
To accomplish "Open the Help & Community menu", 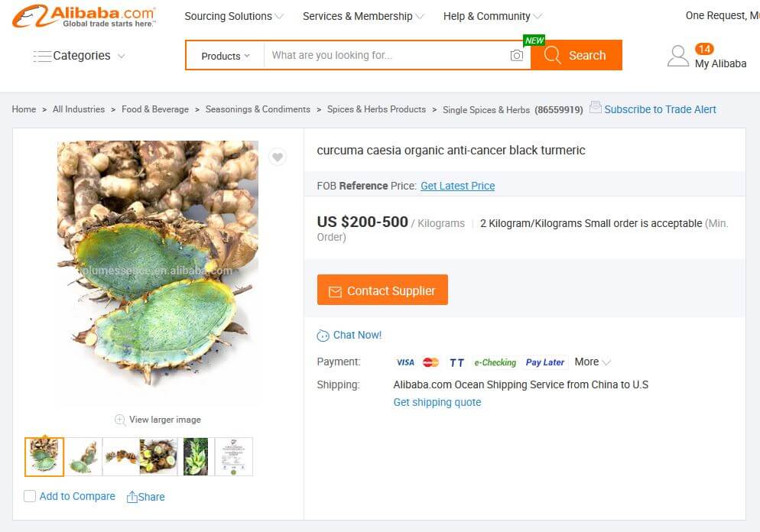I will click(492, 16).
